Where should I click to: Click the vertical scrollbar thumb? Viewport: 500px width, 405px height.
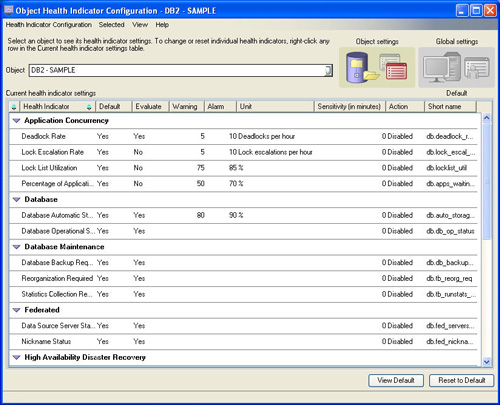pyautogui.click(x=486, y=181)
